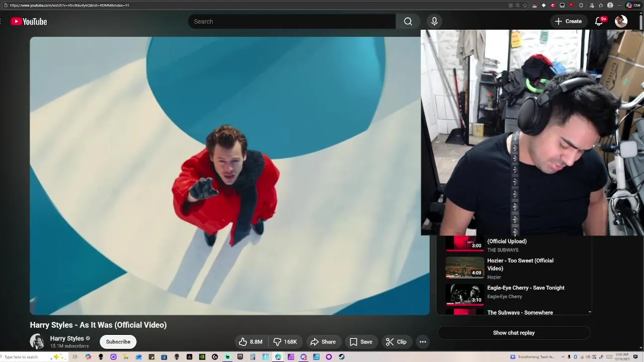This screenshot has height=362, width=644.
Task: Open the browser media control music icon
Action: coord(592,5)
